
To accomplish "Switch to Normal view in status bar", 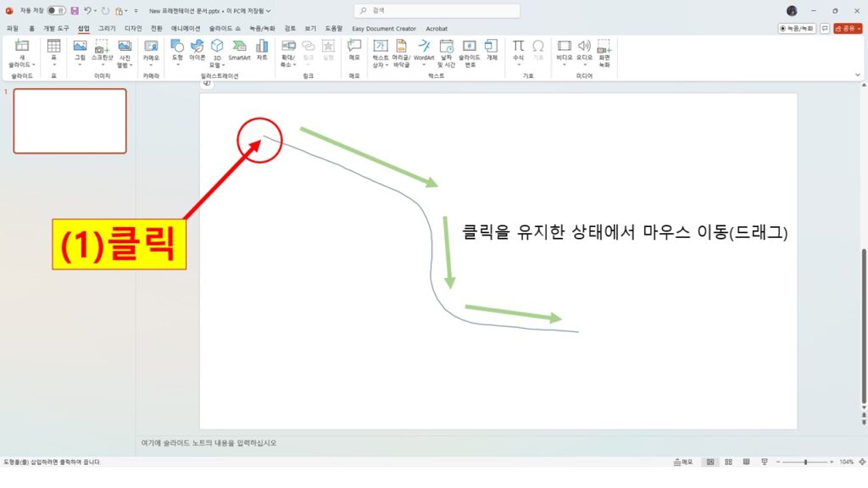I will point(710,462).
